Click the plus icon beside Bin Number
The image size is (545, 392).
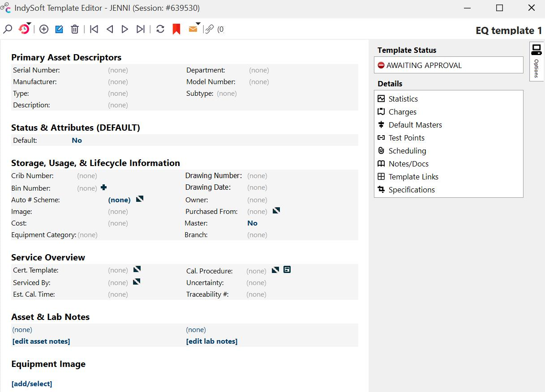click(x=104, y=187)
